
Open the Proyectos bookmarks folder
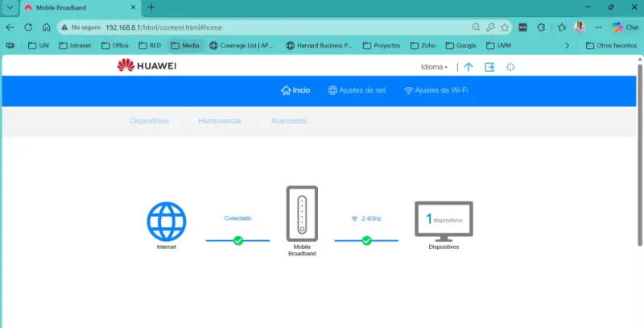point(382,45)
